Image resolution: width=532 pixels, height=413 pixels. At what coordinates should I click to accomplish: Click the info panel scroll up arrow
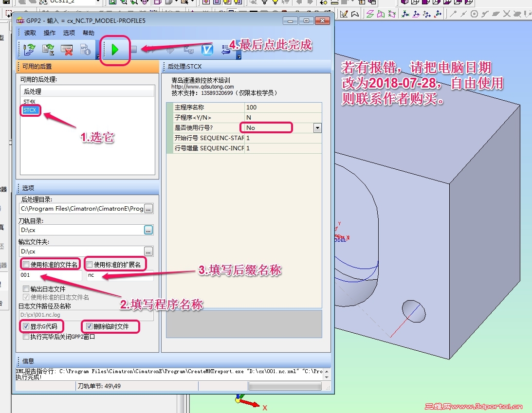(x=327, y=371)
